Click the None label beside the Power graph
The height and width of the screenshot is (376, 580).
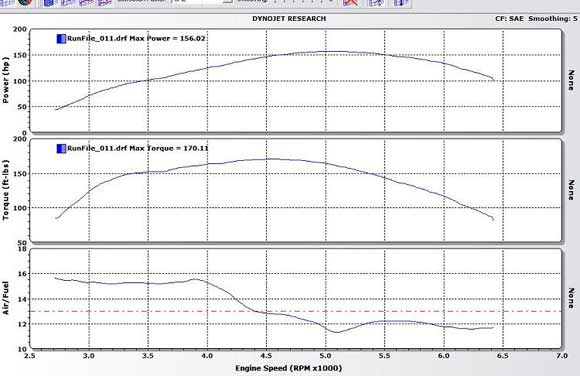571,80
